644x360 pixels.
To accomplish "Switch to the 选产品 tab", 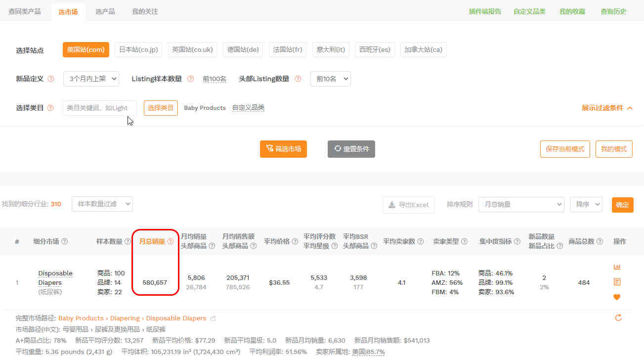I will [105, 11].
